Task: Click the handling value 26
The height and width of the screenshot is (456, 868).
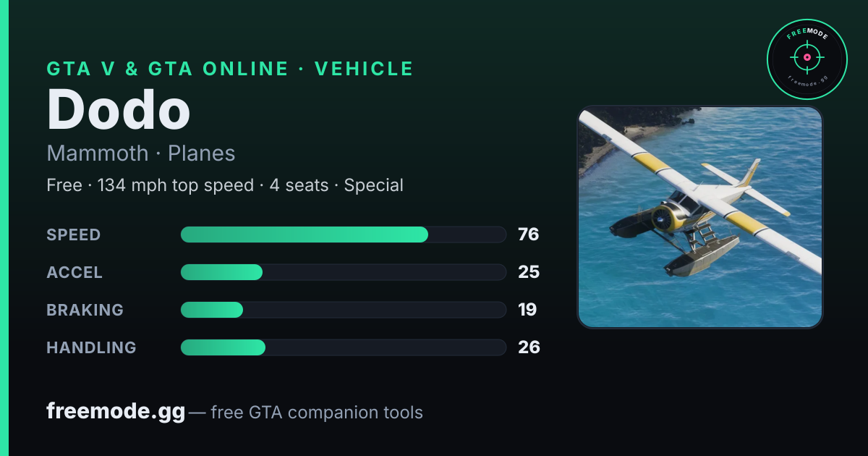Action: (x=529, y=347)
